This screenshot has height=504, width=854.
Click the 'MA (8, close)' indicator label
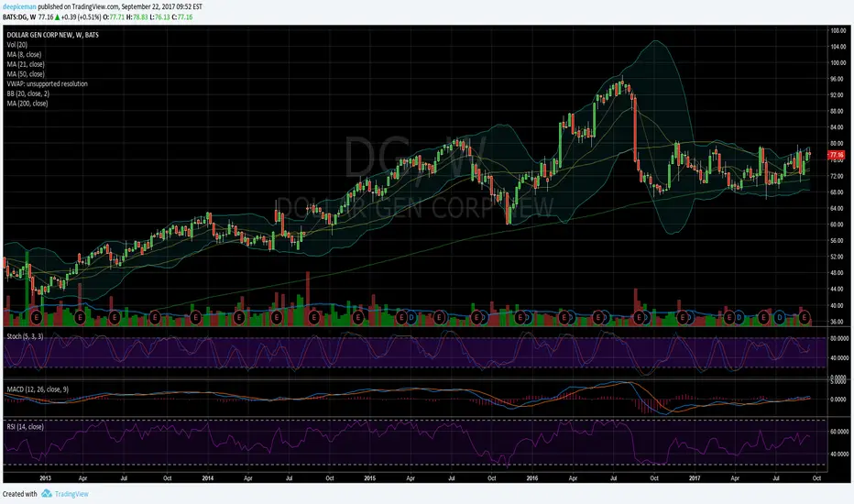coord(24,54)
